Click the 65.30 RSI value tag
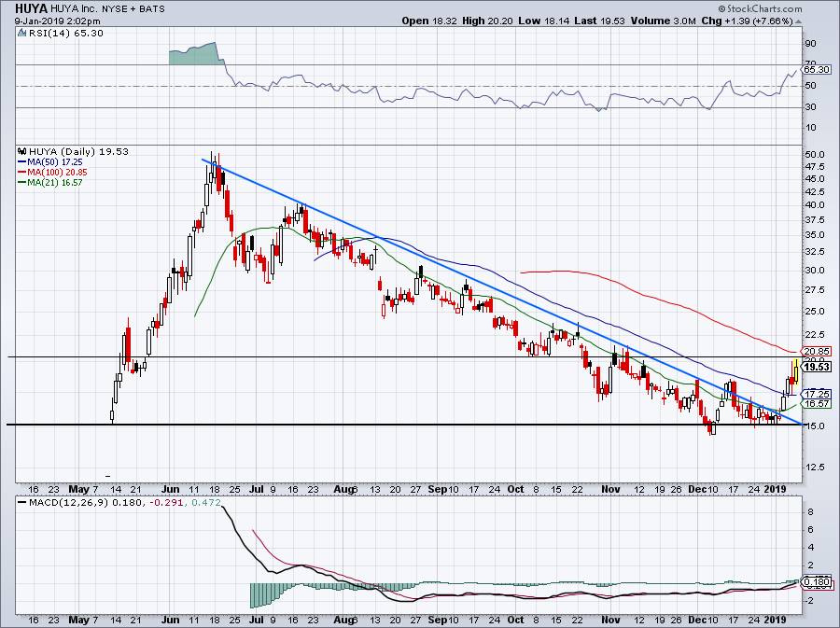This screenshot has height=628, width=840. [x=816, y=70]
